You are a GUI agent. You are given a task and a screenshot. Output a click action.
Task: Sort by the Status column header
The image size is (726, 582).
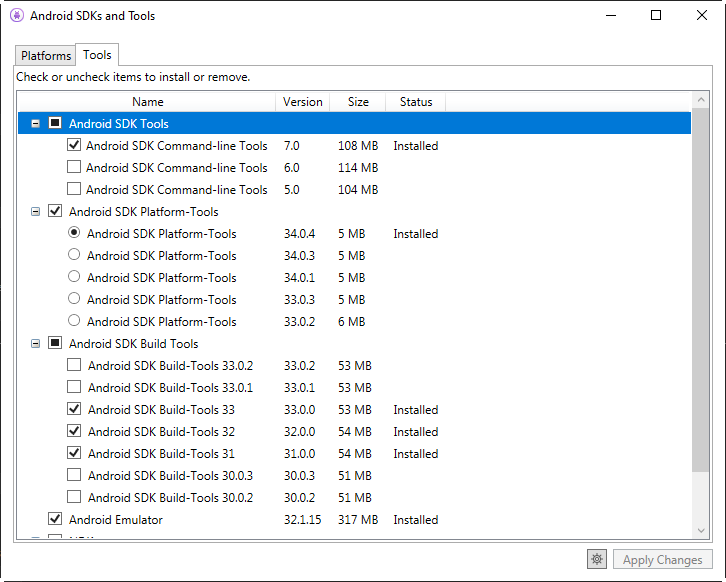coord(416,102)
